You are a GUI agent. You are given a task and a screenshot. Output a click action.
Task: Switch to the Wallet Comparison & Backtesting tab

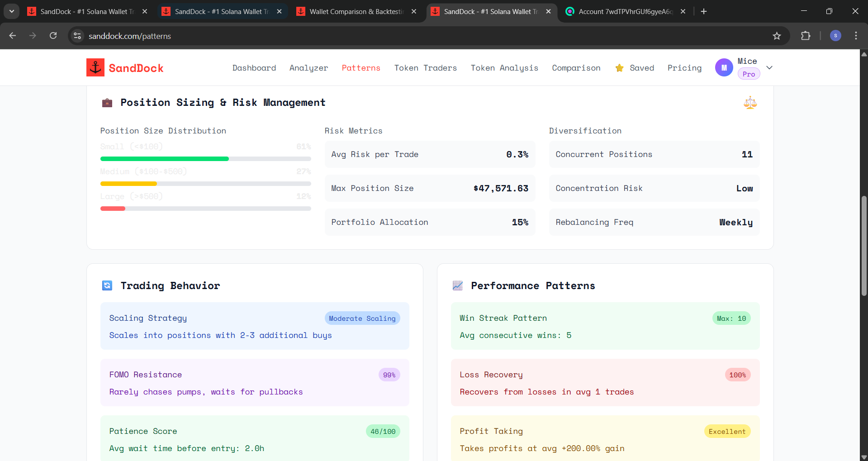click(356, 11)
